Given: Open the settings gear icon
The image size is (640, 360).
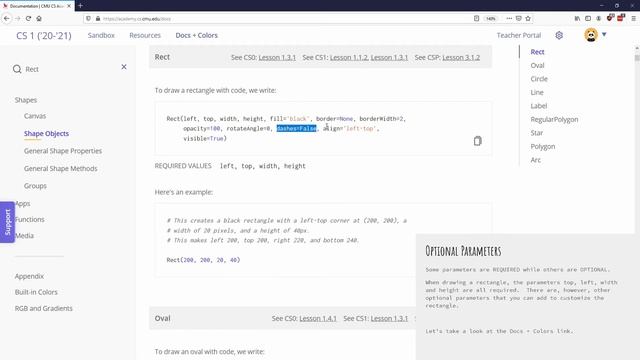Looking at the screenshot, I should [x=559, y=36].
